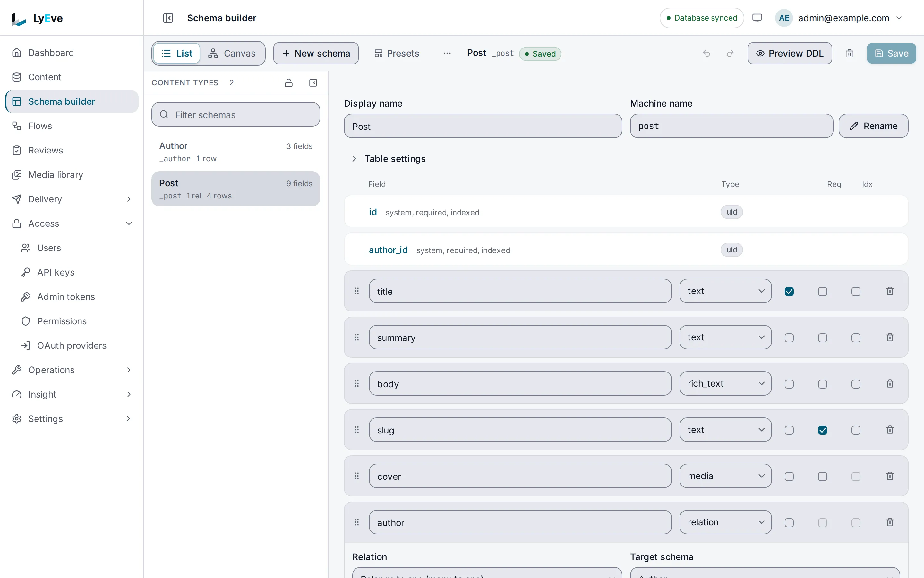924x578 pixels.
Task: Click the Filter schemas search field
Action: [235, 114]
